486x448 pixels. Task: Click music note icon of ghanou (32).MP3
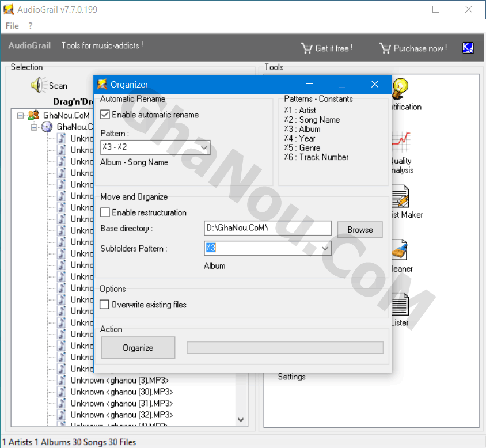[x=62, y=415]
